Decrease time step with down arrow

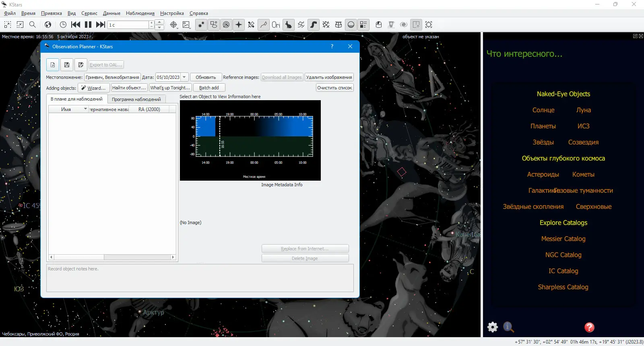coord(159,27)
